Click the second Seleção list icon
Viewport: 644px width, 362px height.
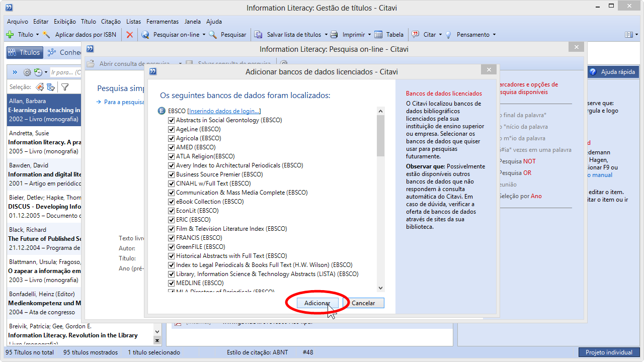(51, 87)
